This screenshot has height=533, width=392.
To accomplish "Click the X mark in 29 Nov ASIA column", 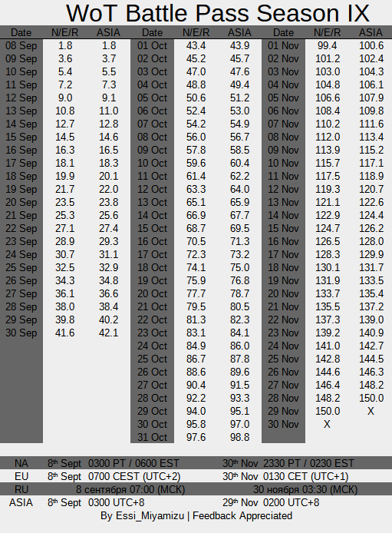I will point(371,412).
